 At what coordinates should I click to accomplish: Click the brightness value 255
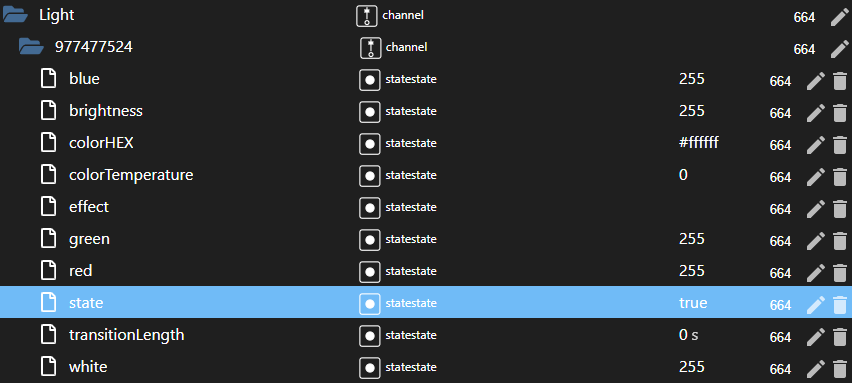[692, 111]
